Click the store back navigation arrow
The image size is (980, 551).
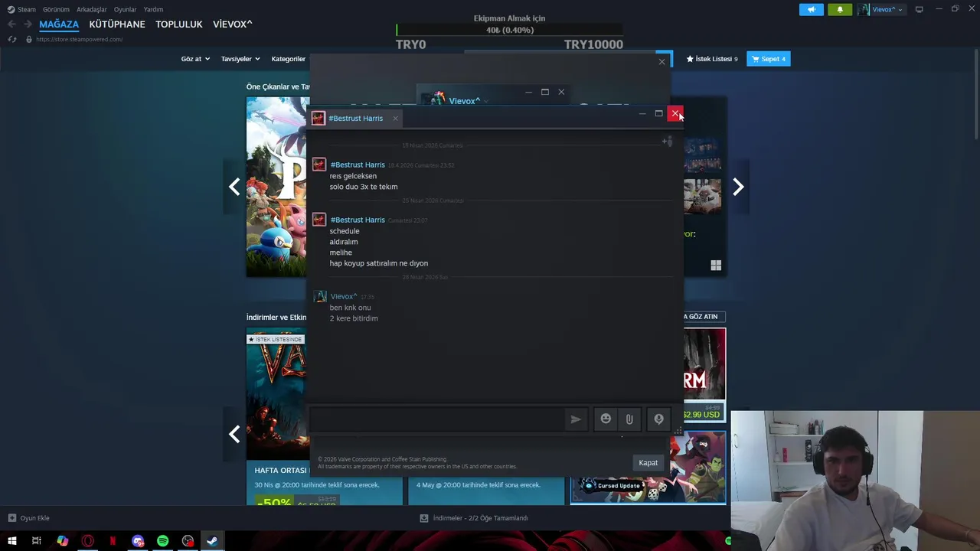click(x=11, y=24)
